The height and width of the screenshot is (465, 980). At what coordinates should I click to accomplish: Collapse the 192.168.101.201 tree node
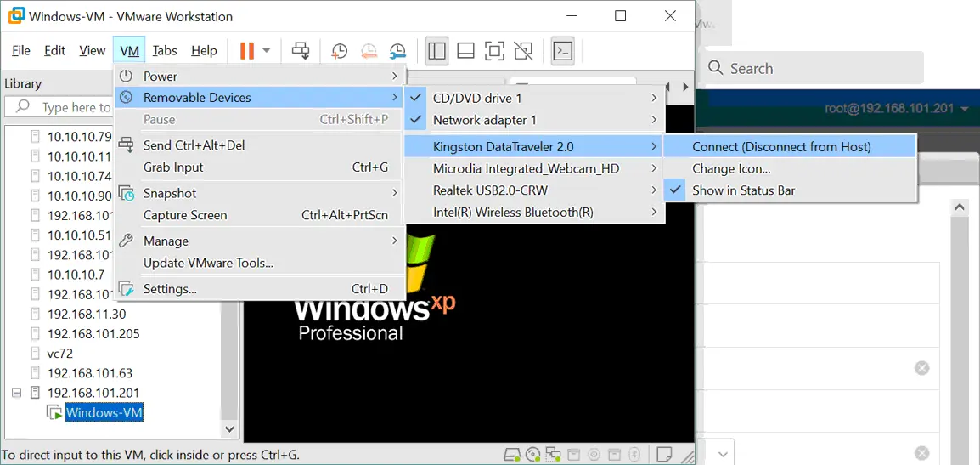(x=17, y=393)
